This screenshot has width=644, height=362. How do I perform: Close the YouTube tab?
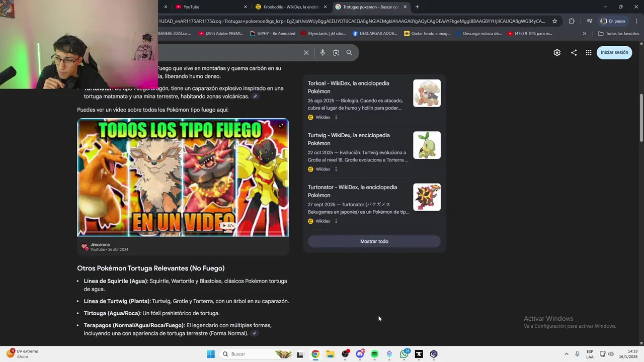[246, 7]
